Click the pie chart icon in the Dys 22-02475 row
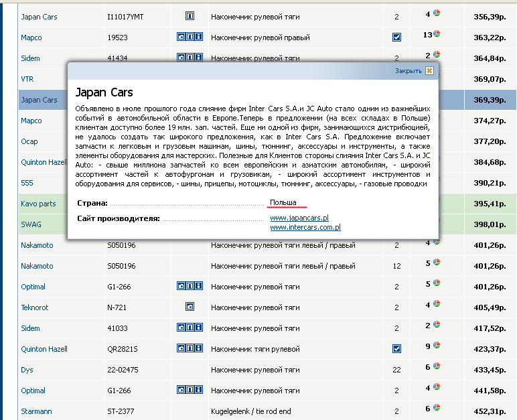 point(437,366)
